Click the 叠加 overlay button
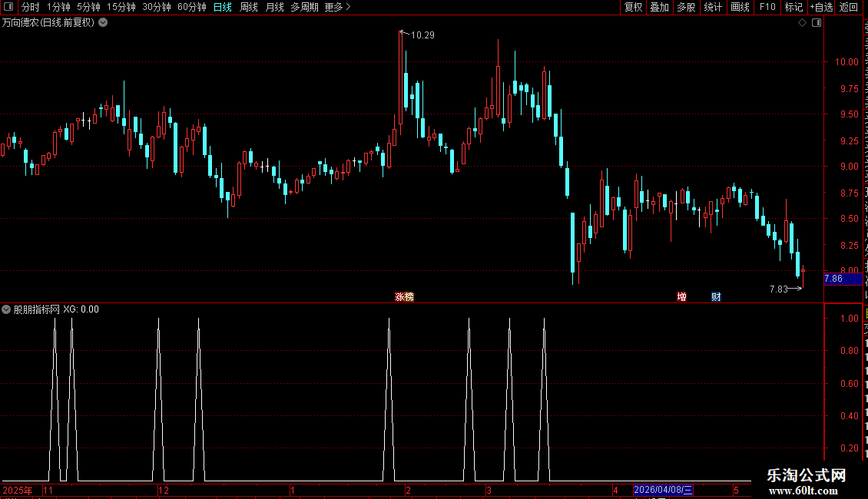868x499 pixels. coord(660,7)
